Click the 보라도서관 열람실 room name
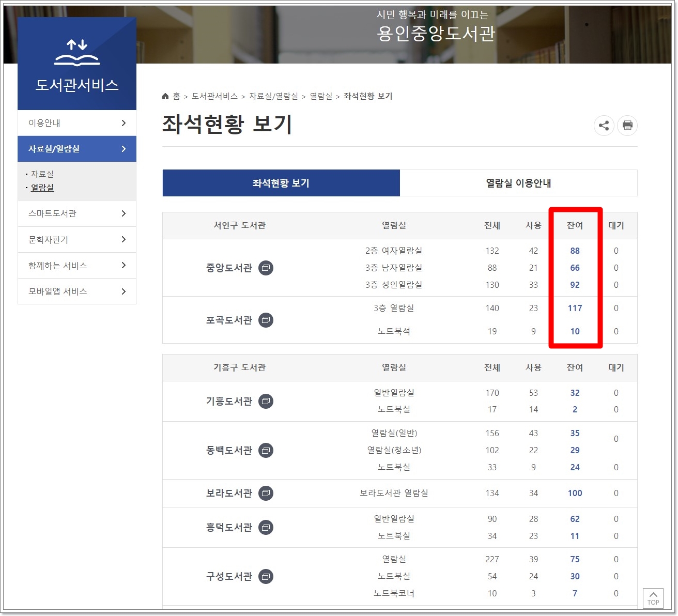 point(394,493)
